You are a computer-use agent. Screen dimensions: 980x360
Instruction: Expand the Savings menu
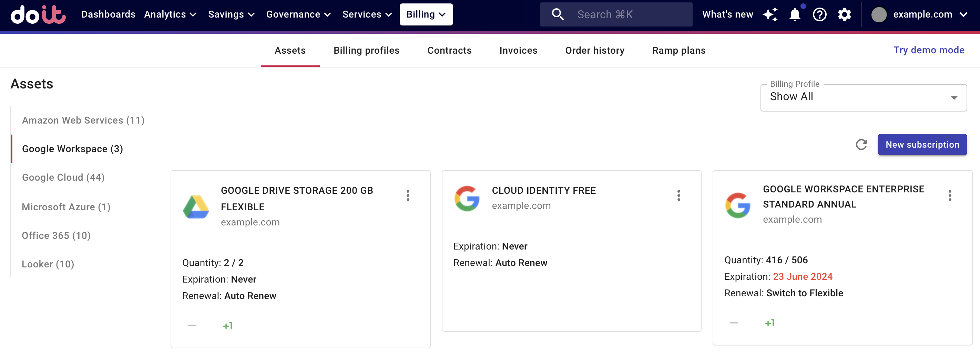pyautogui.click(x=231, y=14)
